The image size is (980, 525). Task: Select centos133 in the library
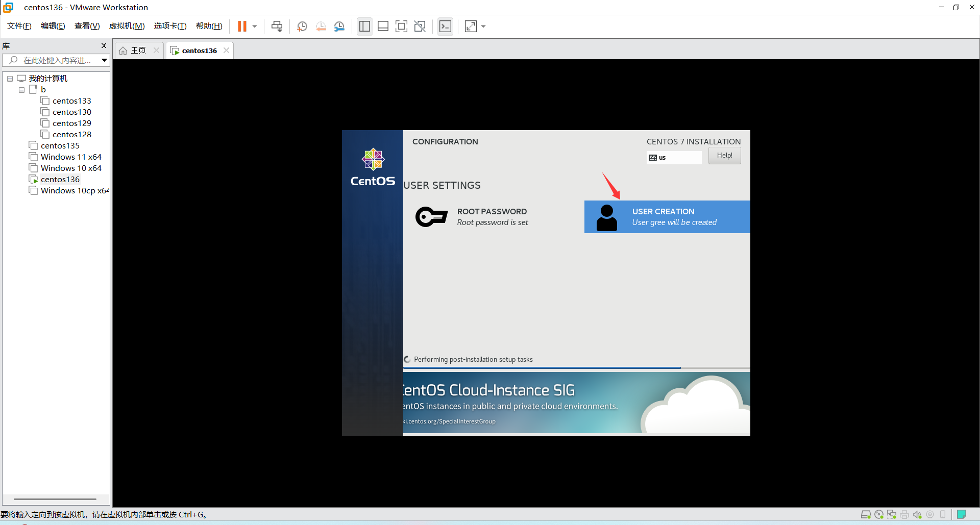[x=71, y=101]
